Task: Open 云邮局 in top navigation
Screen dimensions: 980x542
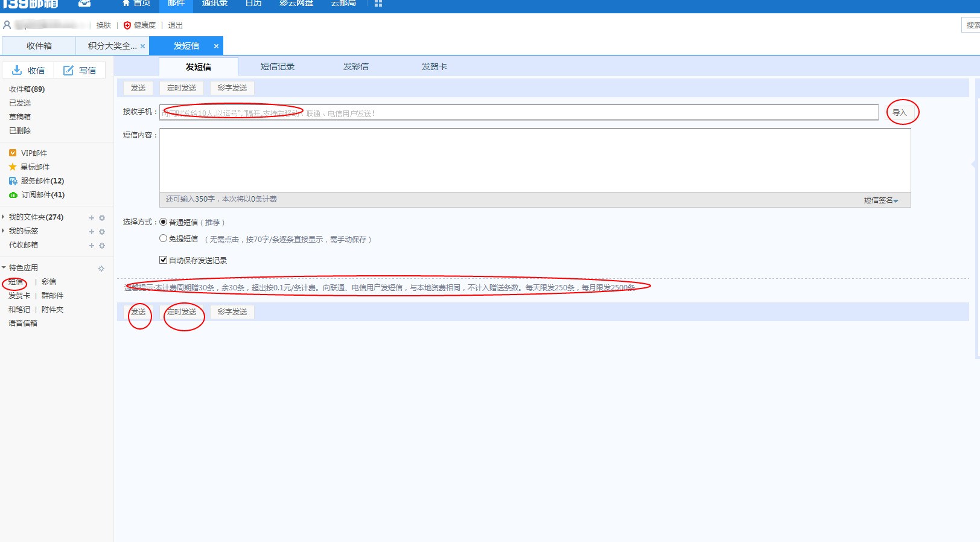Action: (343, 4)
